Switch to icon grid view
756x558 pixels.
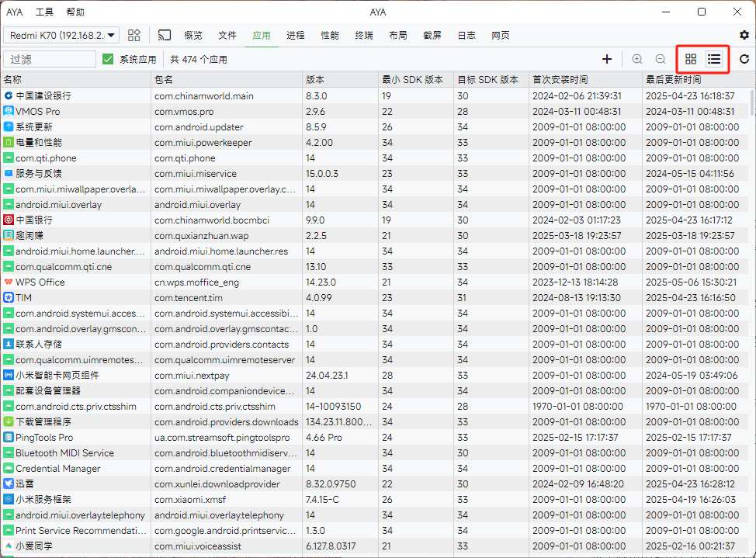(691, 59)
